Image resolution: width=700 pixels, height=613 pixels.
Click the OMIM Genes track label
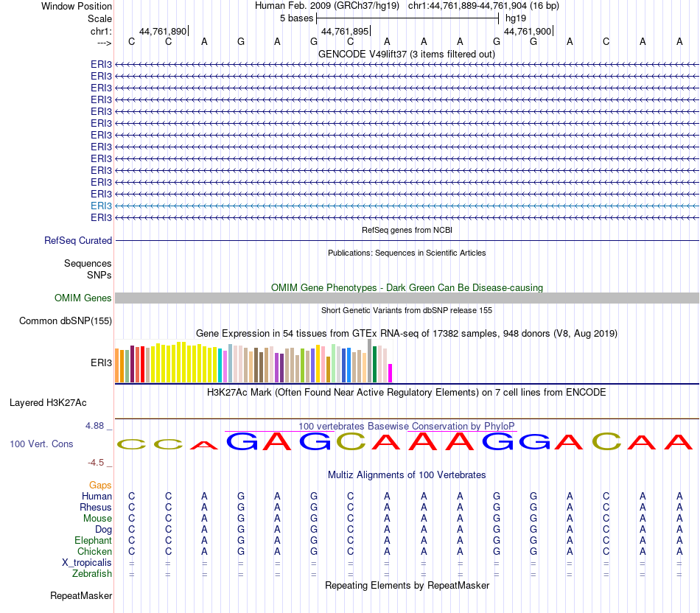click(83, 298)
